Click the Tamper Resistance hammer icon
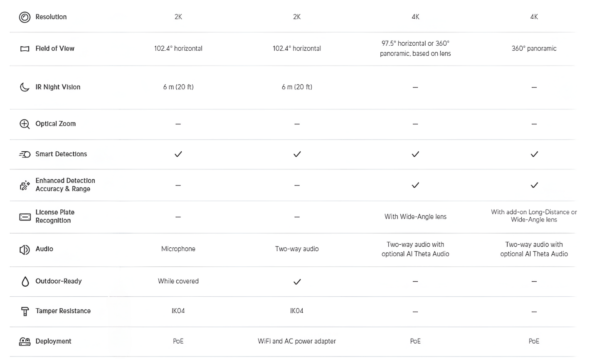This screenshot has width=597, height=364. point(25,311)
